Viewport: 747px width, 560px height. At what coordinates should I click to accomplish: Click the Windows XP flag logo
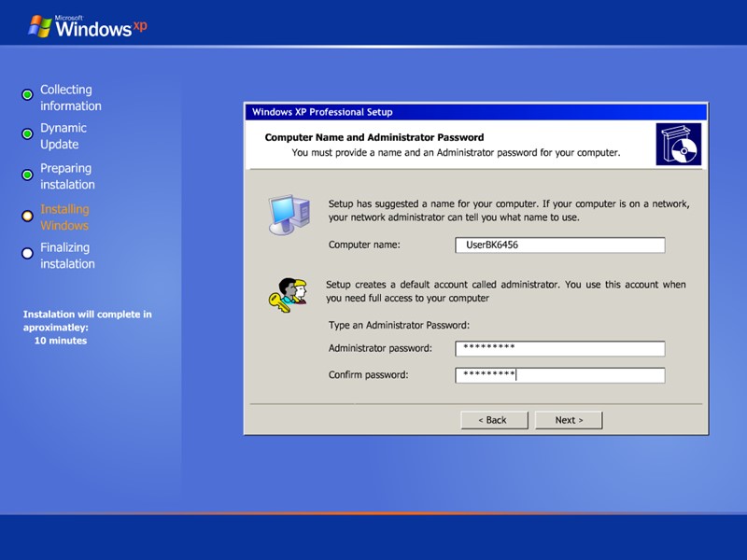40,26
